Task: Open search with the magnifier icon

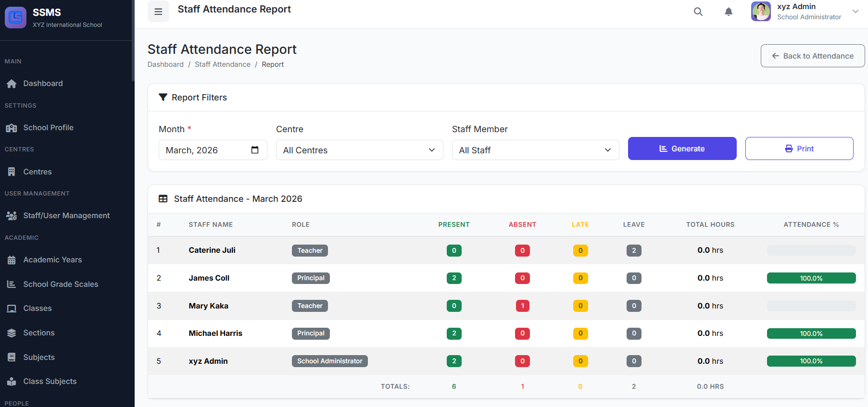Action: [x=698, y=12]
